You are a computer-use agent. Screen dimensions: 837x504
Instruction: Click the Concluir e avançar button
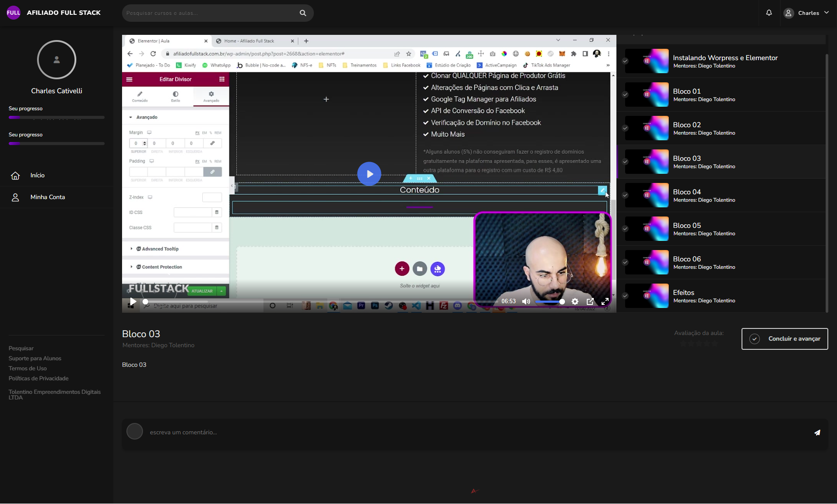pos(784,339)
